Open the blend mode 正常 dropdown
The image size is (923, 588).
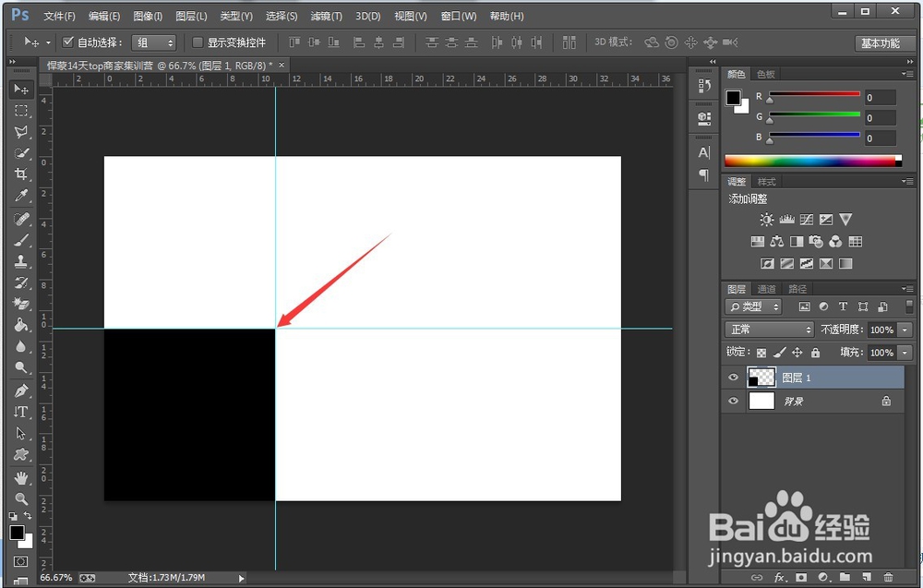(769, 330)
